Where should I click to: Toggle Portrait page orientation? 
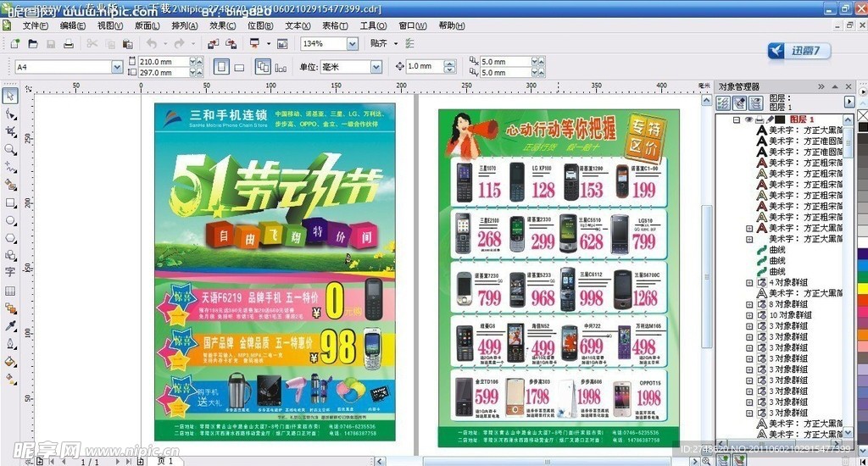(221, 67)
